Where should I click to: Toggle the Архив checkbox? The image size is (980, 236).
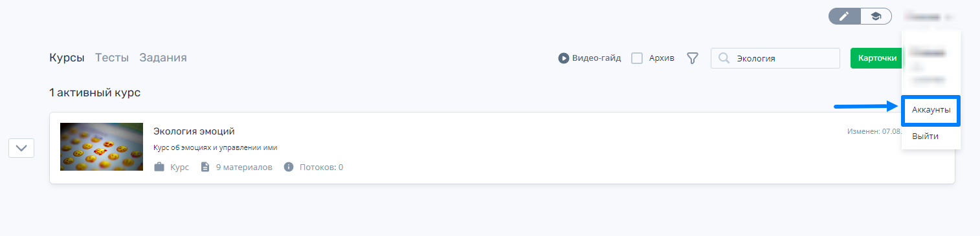click(x=637, y=58)
